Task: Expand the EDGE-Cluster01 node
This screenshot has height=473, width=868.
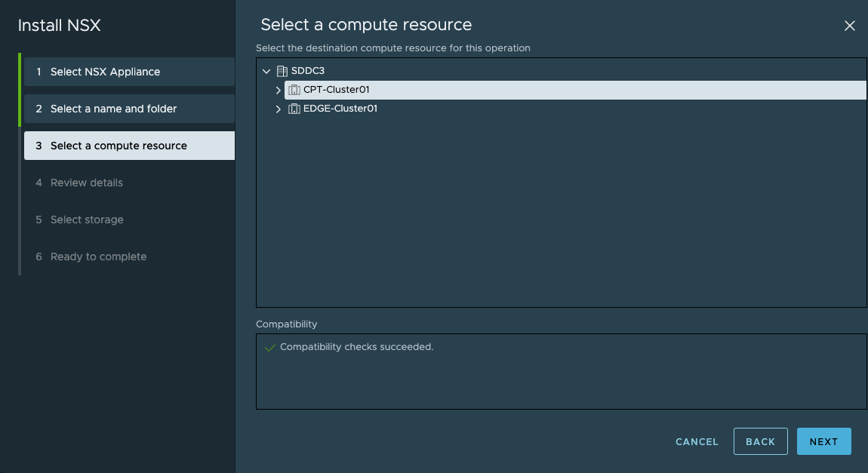Action: 279,109
